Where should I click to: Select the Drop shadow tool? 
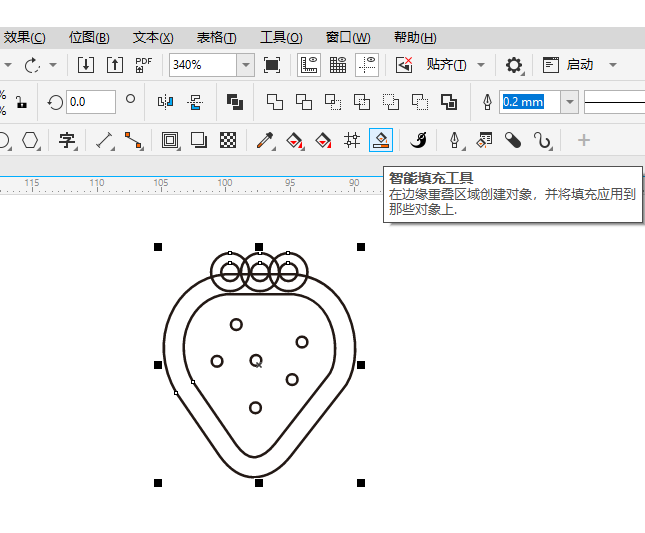pos(199,141)
